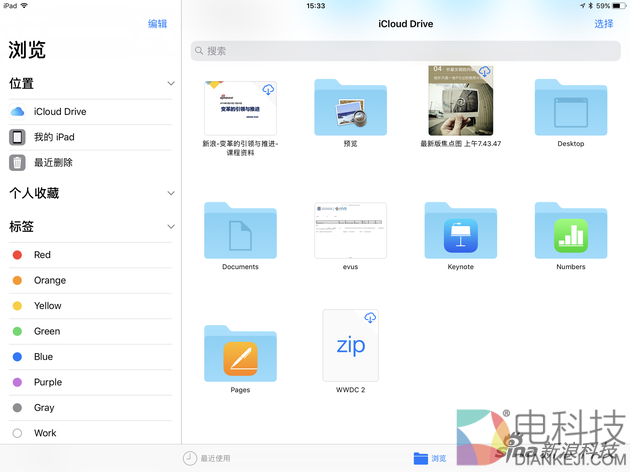Tap the 15:33 clock in status bar
The height and width of the screenshot is (472, 630).
tap(315, 6)
